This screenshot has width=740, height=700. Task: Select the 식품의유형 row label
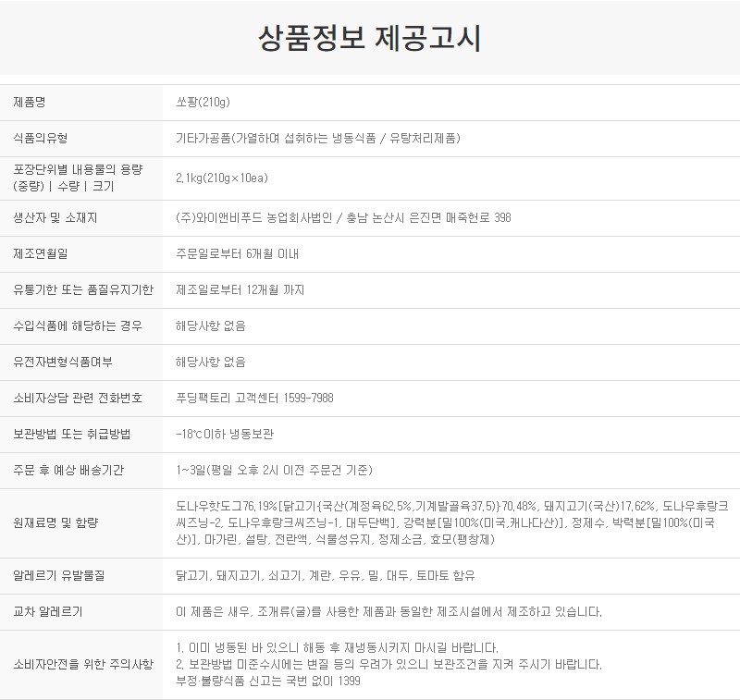(42, 138)
